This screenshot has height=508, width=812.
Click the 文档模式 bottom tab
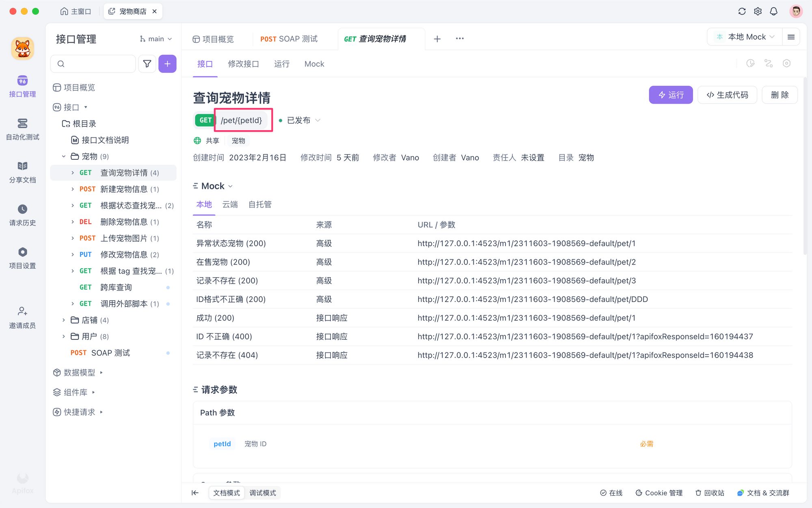227,492
